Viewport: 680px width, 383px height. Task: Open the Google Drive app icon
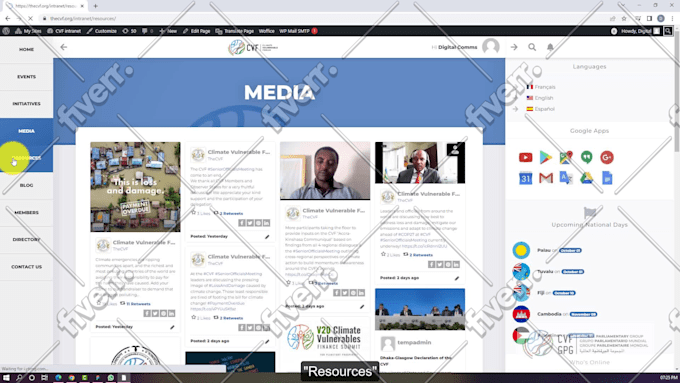[586, 178]
